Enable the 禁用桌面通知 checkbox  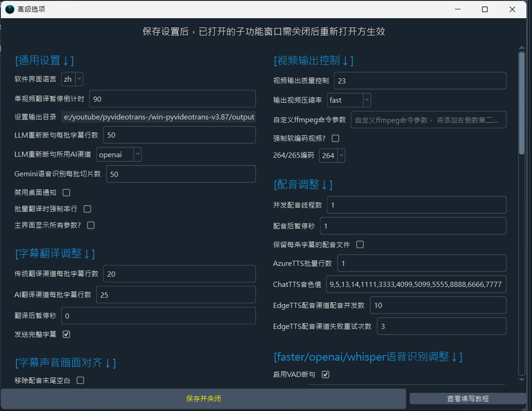pos(66,192)
